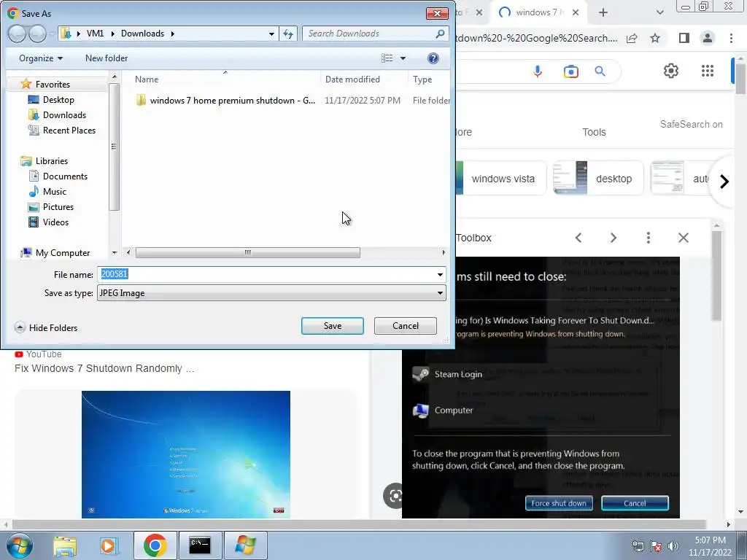747x560 pixels.
Task: Go to previous image in preview panel
Action: (578, 238)
